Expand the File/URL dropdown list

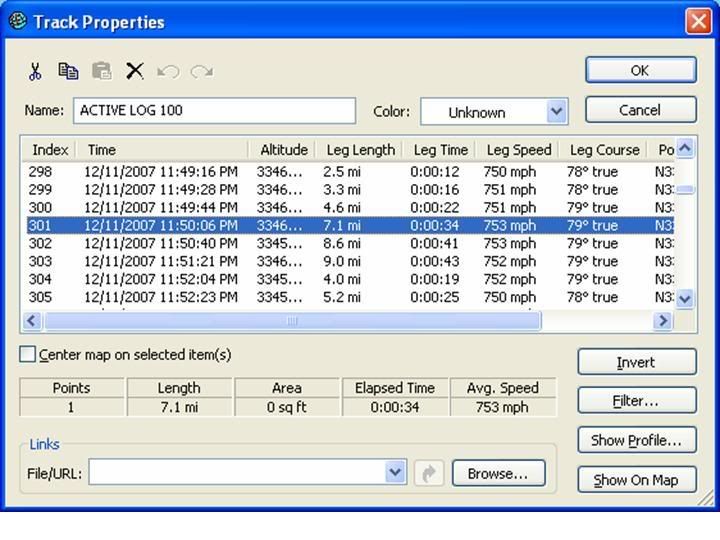pos(395,473)
